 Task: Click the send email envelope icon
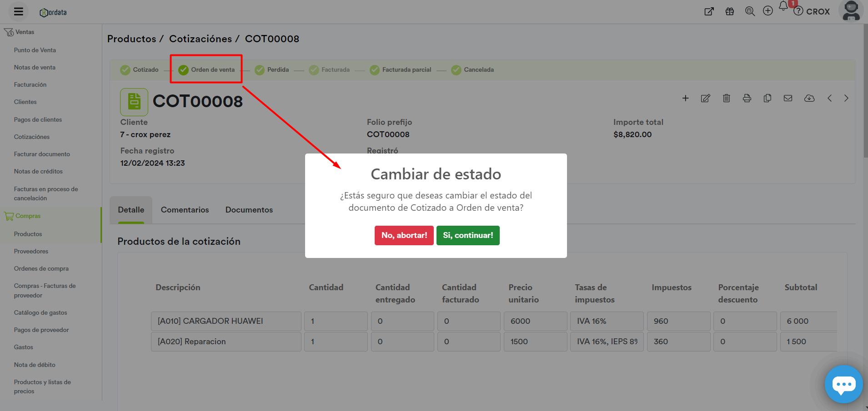(x=788, y=98)
